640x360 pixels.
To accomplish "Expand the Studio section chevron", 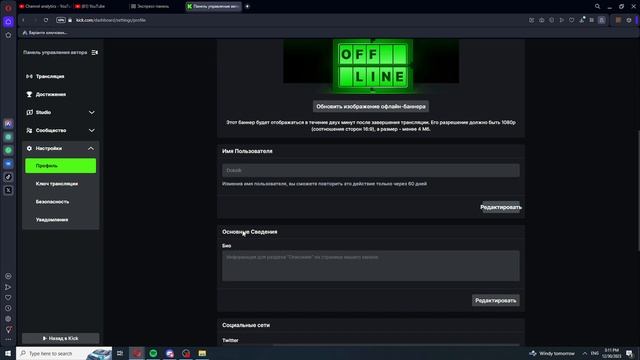I will 91,112.
